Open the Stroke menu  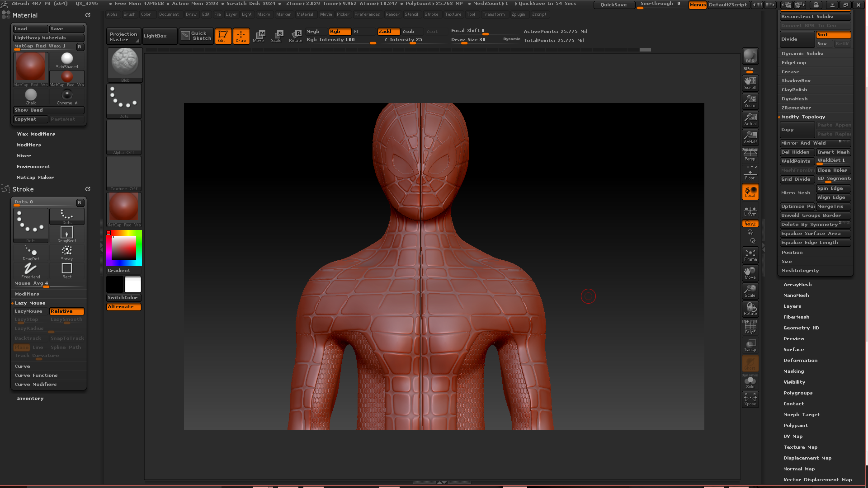coord(431,14)
